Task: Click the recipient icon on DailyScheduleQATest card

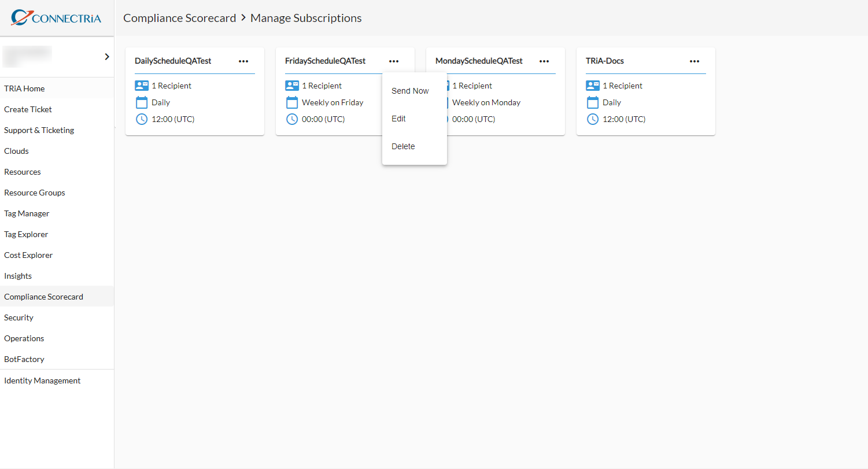Action: 142,86
